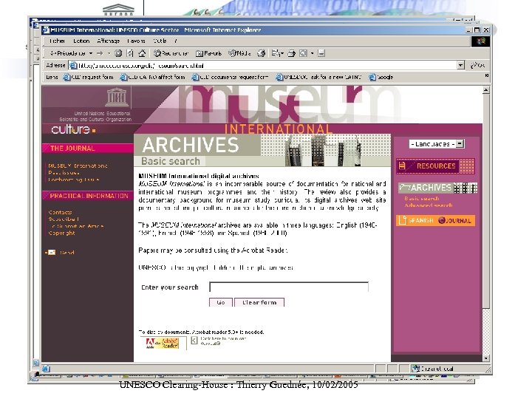Open the MUSEUM International sidebar link
This screenshot has height=399, width=532.
pos(78,166)
